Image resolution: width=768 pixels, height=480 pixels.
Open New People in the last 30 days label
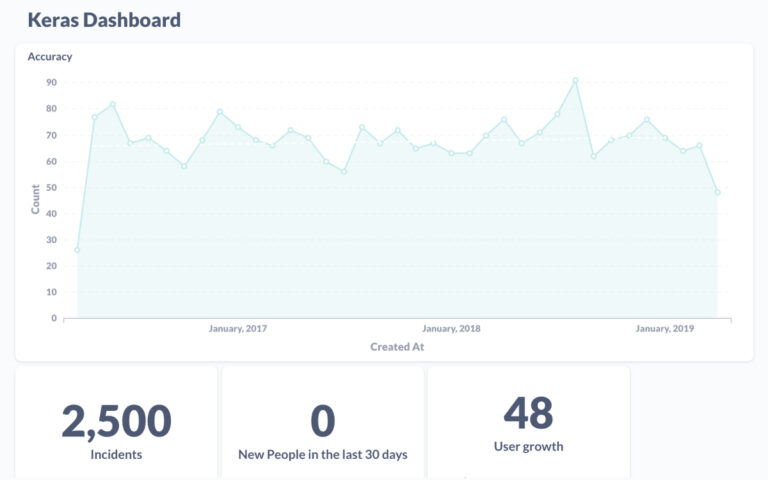pyautogui.click(x=323, y=455)
